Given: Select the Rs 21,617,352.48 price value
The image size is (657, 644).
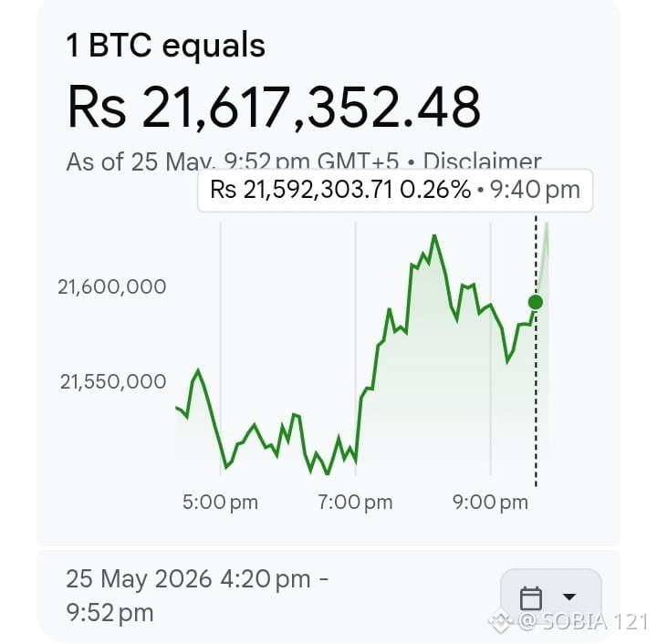Looking at the screenshot, I should click(x=274, y=107).
